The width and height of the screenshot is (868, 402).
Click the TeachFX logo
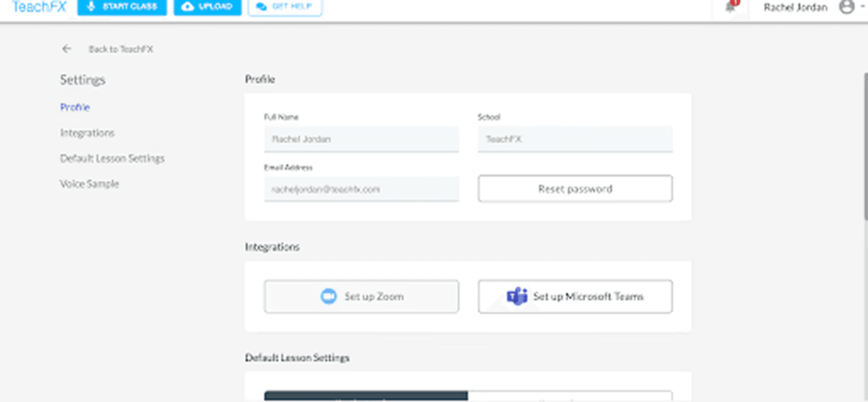pos(39,7)
